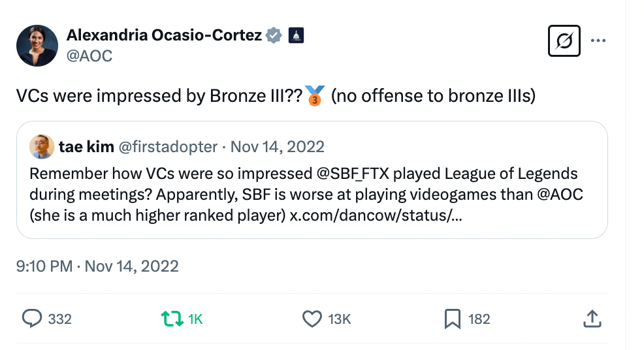Click the government building badge icon

pyautogui.click(x=296, y=35)
